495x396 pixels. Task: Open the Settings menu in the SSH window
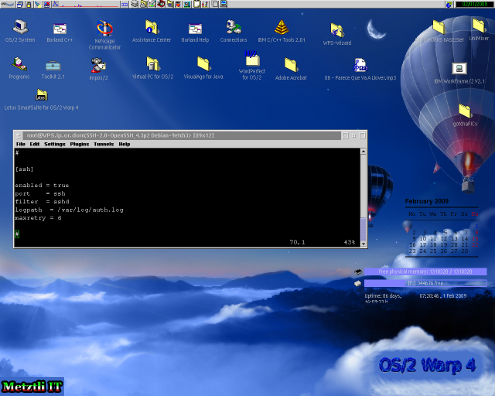click(55, 144)
